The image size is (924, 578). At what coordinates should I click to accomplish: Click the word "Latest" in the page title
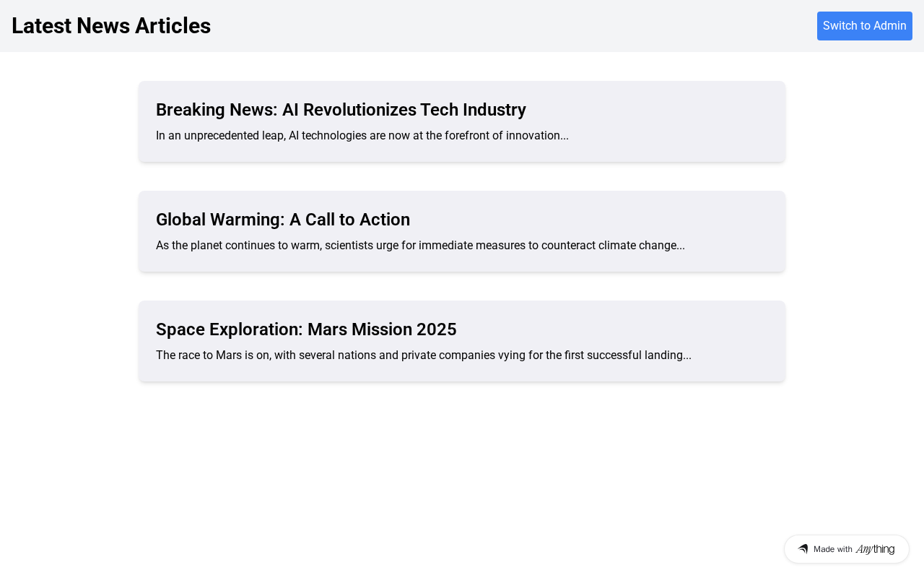click(42, 26)
